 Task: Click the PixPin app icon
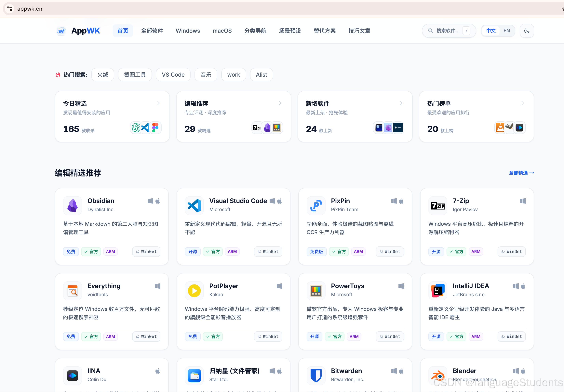(316, 206)
